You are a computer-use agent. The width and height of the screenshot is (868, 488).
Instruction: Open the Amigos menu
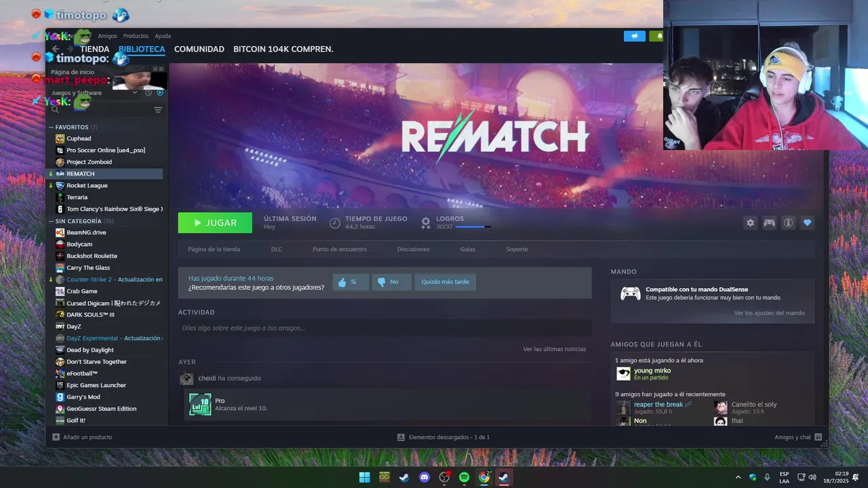(x=107, y=36)
